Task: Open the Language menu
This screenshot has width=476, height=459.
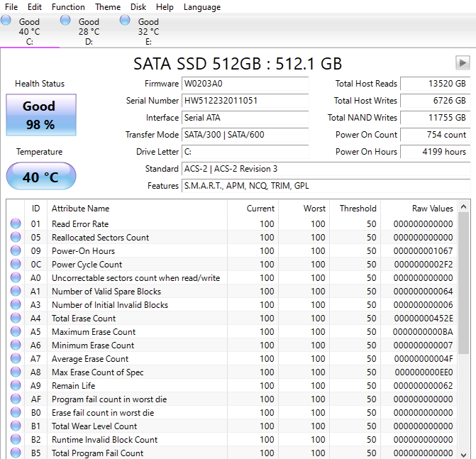Action: tap(202, 6)
